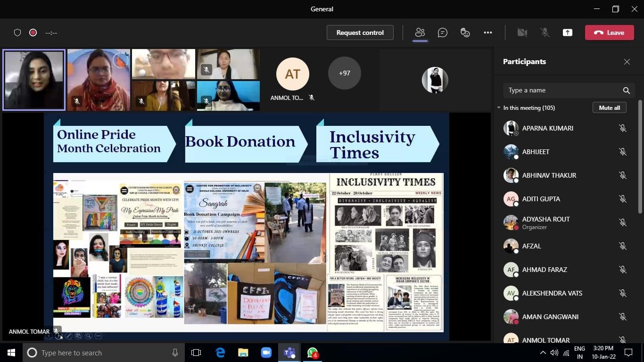
Task: Click mic icon next to ADYASHA ROUT
Action: coord(623,222)
